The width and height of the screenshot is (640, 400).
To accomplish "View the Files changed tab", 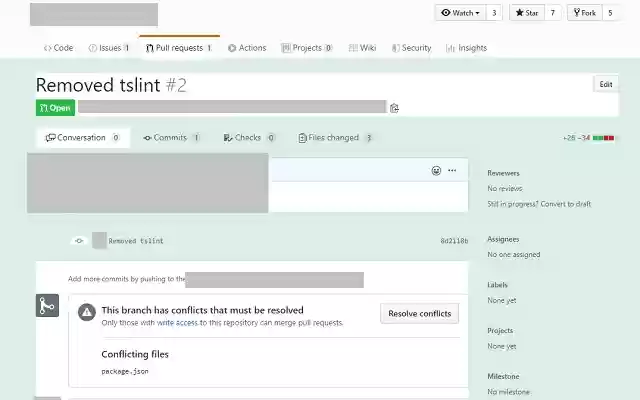I will (335, 138).
